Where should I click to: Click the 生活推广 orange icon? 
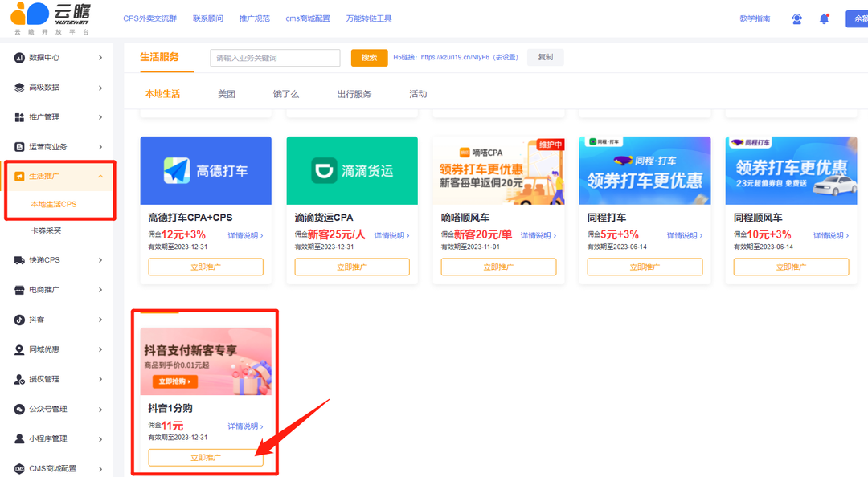(x=19, y=177)
